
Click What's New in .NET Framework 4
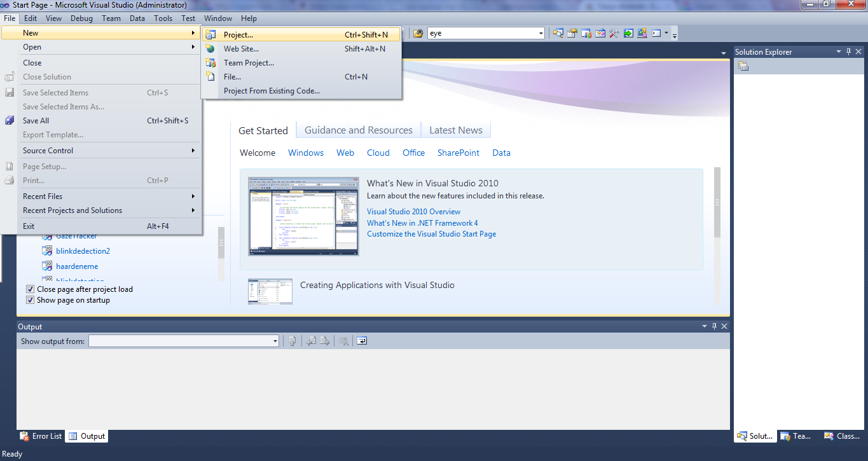[x=422, y=223]
